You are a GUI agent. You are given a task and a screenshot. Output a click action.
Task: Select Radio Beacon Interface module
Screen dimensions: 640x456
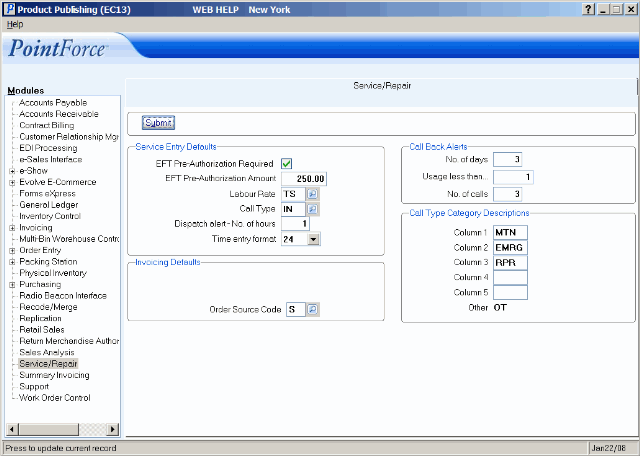pyautogui.click(x=63, y=296)
